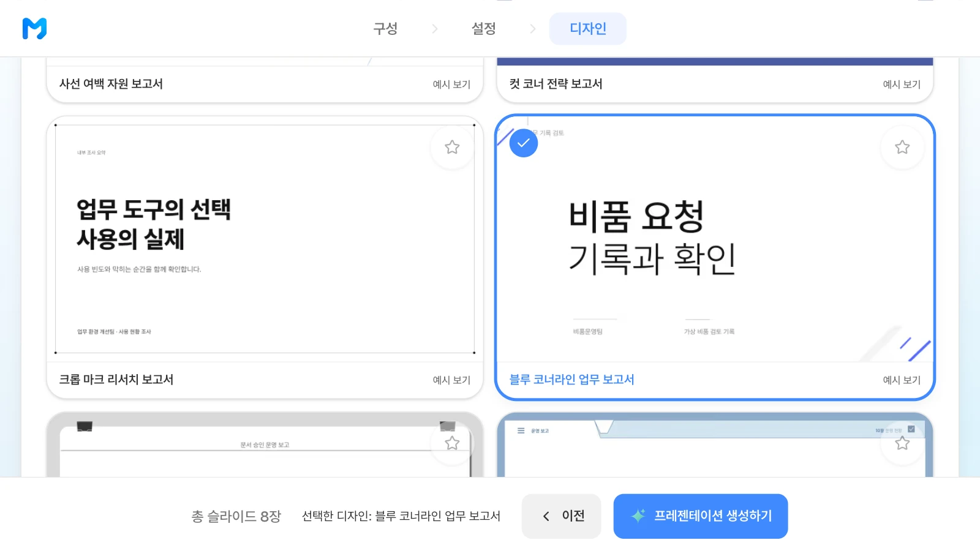Viewport: 980px width, 551px height.
Task: Go to the 구성 step
Action: tap(385, 29)
